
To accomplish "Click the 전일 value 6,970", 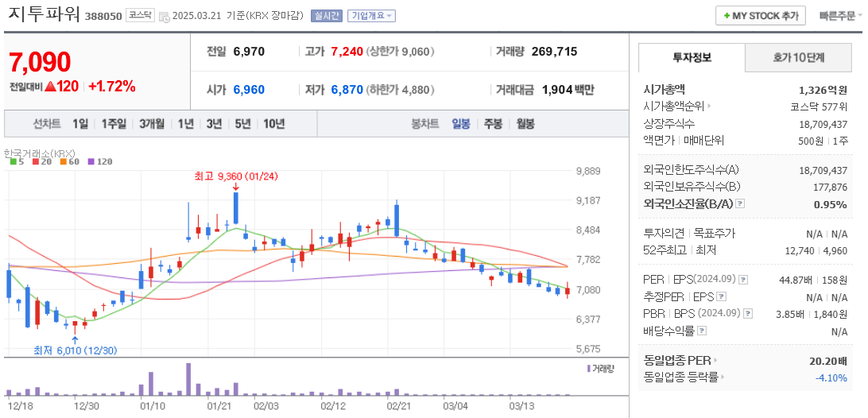I will point(249,52).
